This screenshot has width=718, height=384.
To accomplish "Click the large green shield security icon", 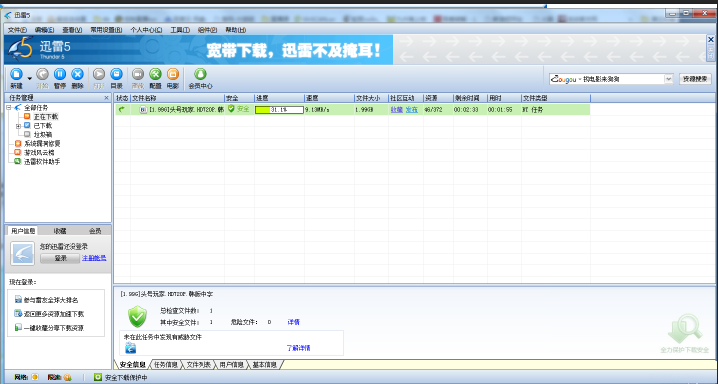I will (x=137, y=316).
